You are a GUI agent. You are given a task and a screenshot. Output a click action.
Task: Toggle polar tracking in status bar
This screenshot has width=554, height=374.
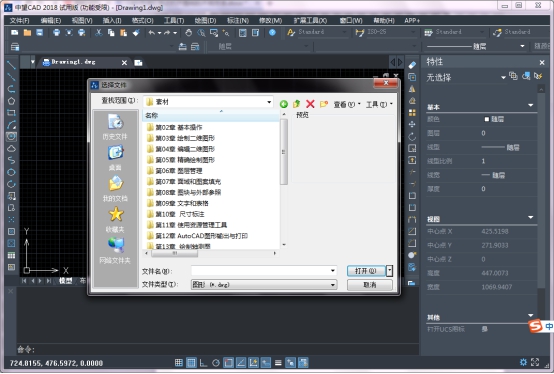(216, 363)
